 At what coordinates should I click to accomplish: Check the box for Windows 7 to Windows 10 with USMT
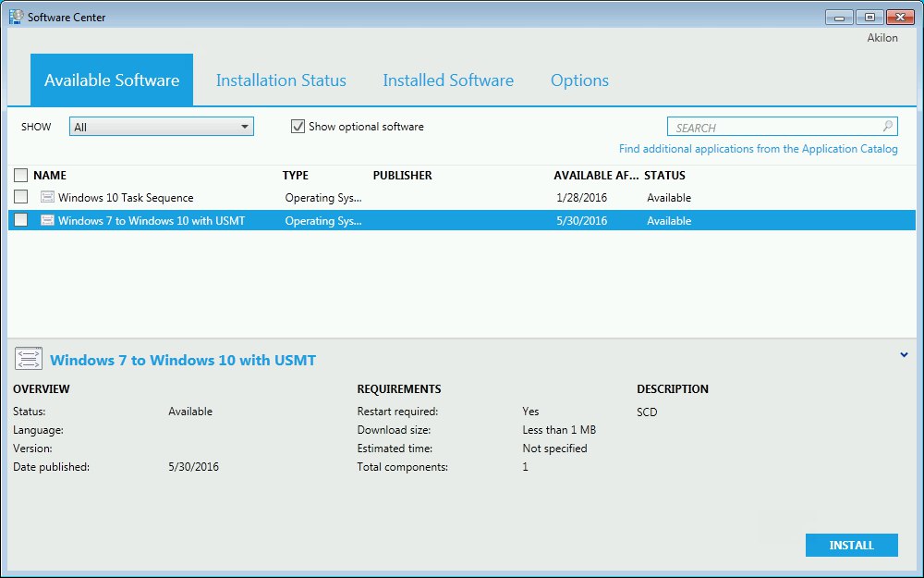[x=20, y=220]
